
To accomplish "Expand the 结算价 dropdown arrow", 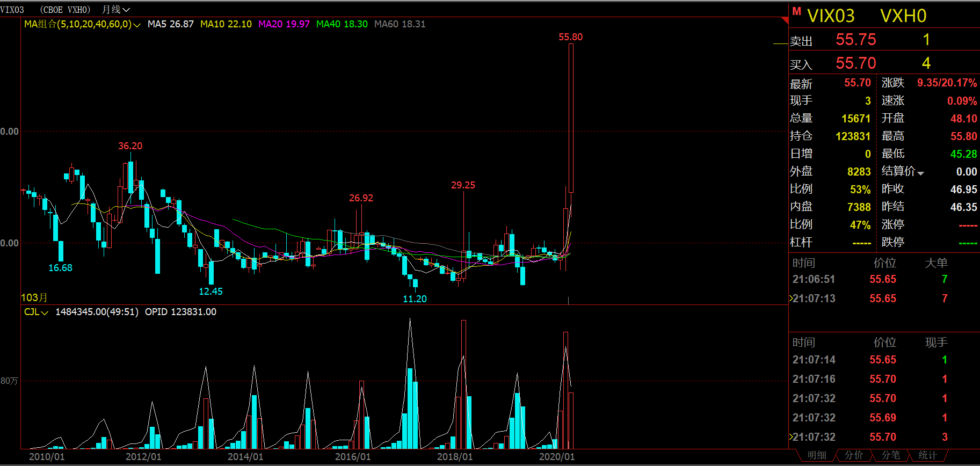I will 920,173.
